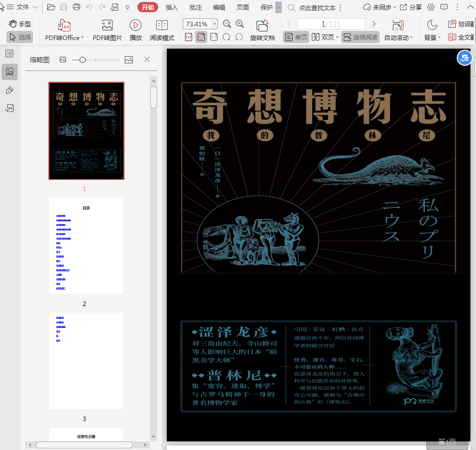476x450 pixels.
Task: Toggle 单页 single page view
Action: coord(296,37)
